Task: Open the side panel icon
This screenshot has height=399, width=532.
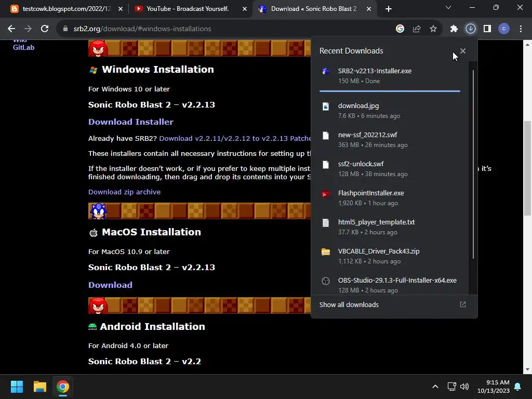Action: pos(487,29)
